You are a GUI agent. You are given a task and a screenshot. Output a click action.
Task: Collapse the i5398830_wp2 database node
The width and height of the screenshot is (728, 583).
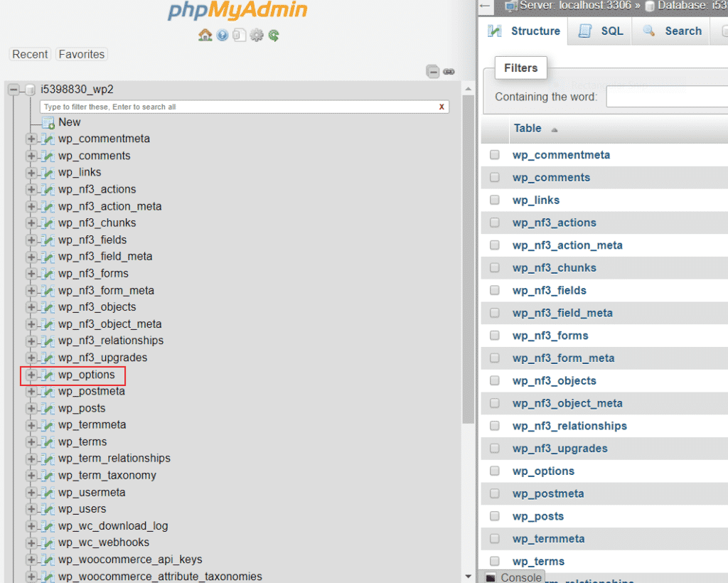click(14, 89)
